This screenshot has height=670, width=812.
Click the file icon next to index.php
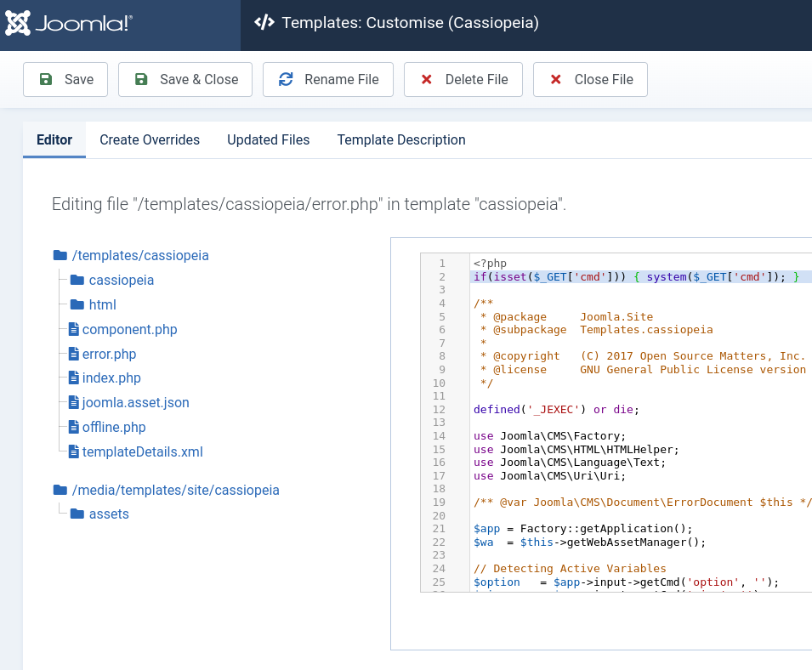point(74,378)
